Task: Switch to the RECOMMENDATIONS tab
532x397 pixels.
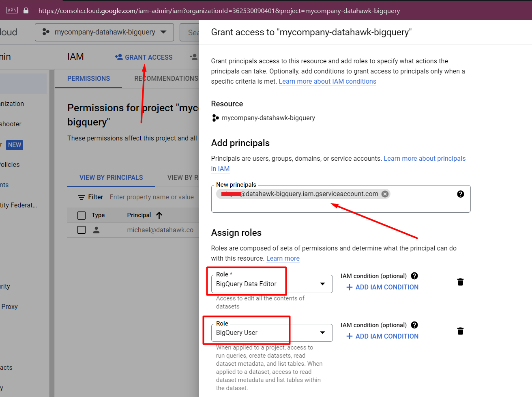Action: [x=166, y=78]
